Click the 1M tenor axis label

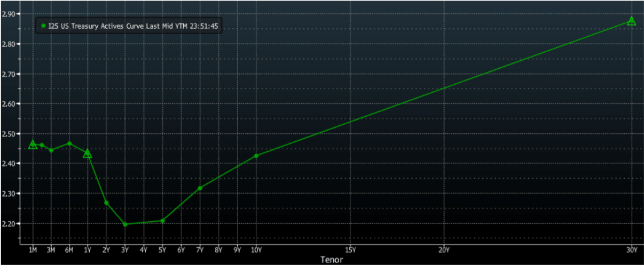pos(33,249)
